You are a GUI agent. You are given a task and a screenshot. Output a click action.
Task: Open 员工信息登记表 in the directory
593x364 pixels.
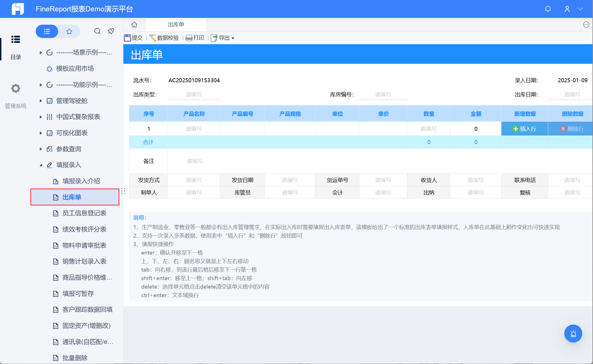pyautogui.click(x=84, y=213)
